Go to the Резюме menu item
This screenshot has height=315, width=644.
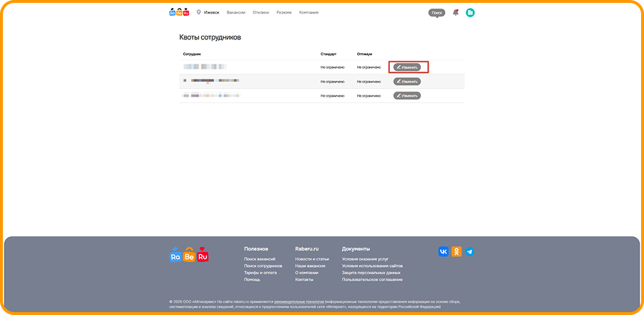(284, 12)
